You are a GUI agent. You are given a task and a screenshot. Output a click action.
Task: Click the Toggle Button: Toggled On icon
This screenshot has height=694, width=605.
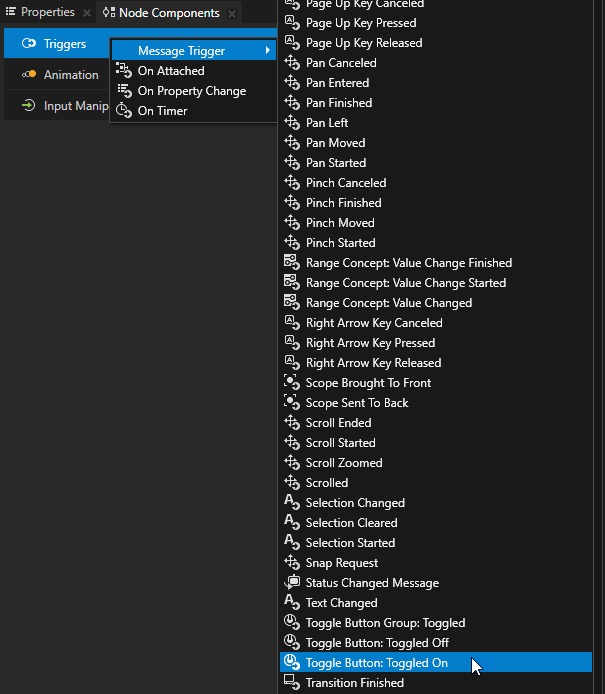(292, 663)
